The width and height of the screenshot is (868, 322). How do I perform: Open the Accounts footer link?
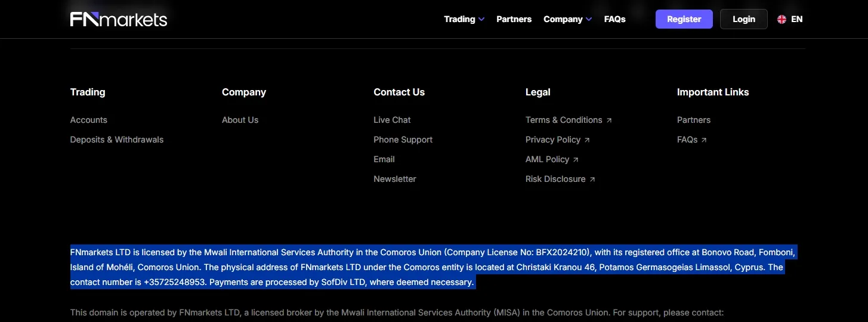click(89, 120)
